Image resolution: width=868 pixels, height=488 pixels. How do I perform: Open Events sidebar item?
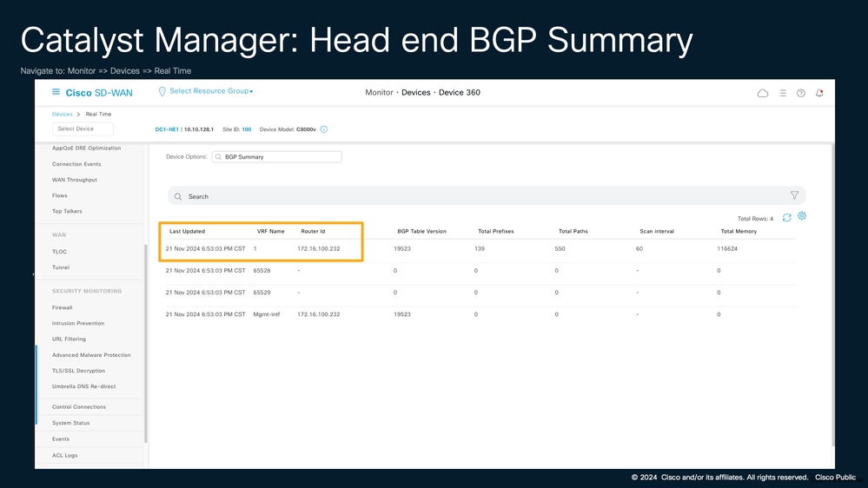coord(61,439)
